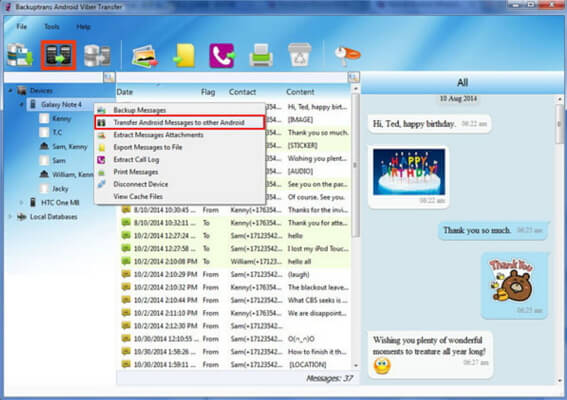Select William, Kenny group in tree

73,174
